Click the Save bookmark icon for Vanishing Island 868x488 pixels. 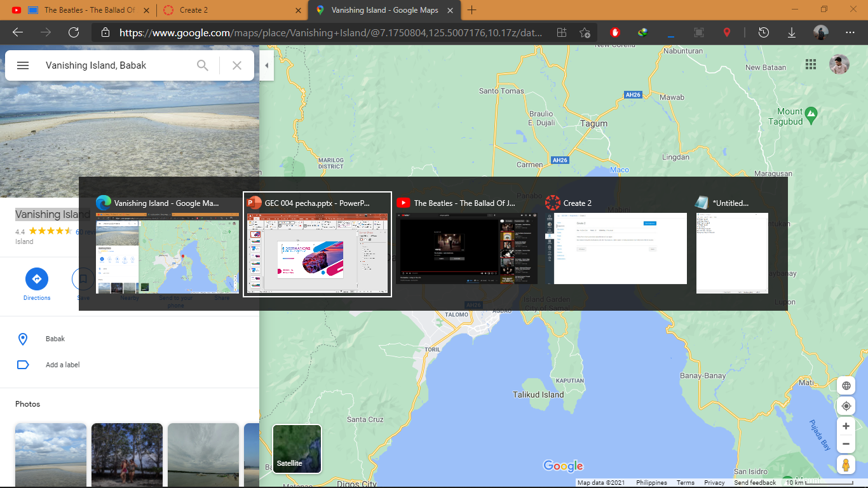[x=83, y=278]
